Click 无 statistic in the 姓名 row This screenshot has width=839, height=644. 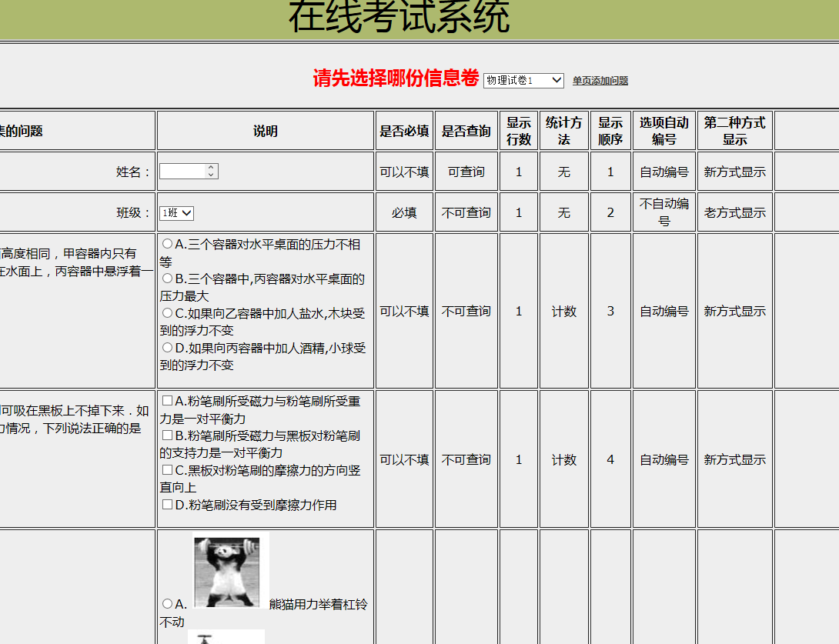(x=564, y=172)
